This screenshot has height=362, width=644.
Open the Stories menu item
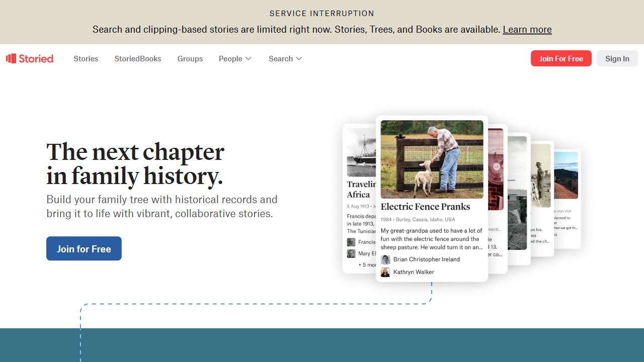[86, 59]
